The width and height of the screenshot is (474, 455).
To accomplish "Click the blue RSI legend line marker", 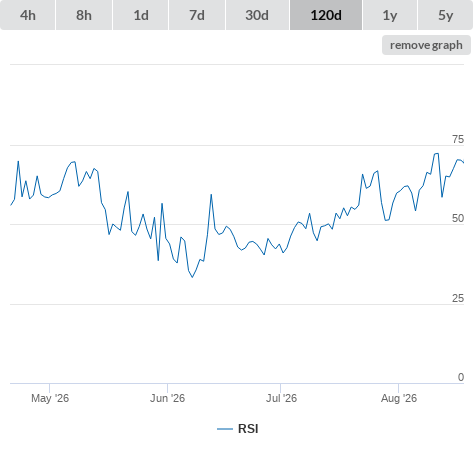I will click(225, 429).
